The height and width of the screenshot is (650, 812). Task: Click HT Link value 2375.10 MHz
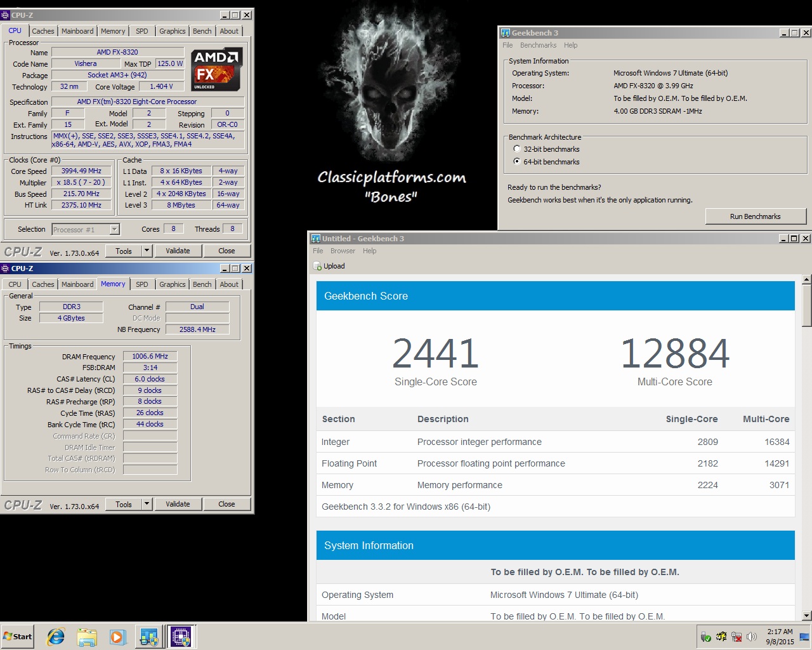[x=81, y=206]
